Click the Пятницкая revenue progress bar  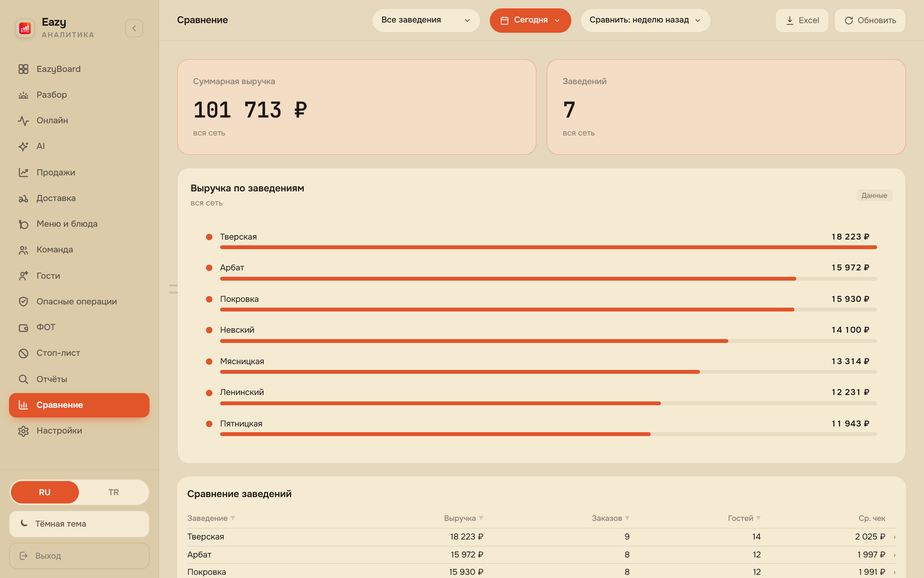point(548,434)
